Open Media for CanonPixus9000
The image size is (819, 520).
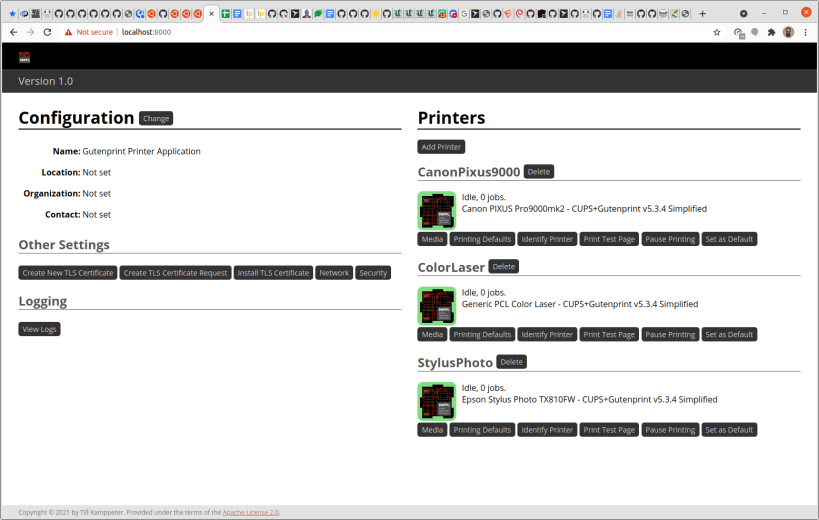tap(432, 239)
